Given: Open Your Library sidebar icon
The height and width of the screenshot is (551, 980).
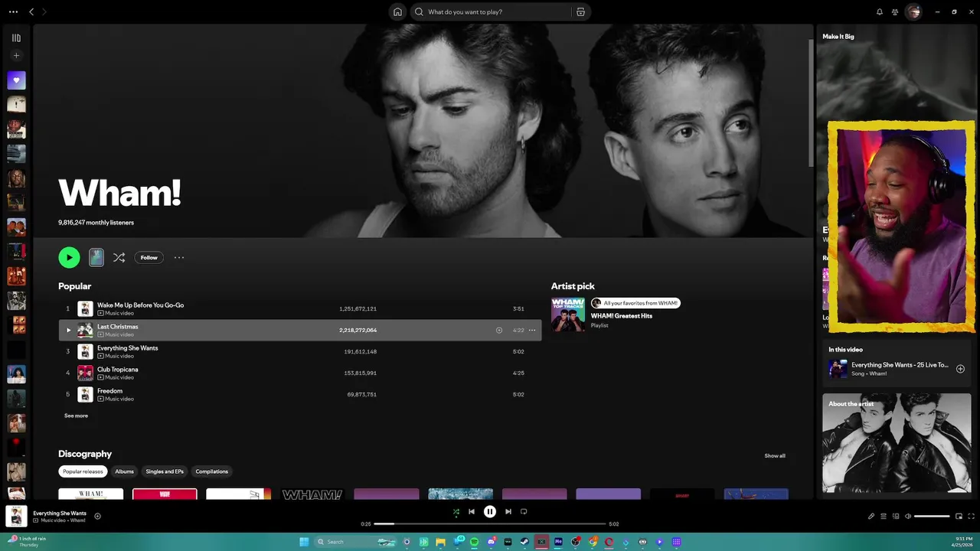Looking at the screenshot, I should (16, 37).
